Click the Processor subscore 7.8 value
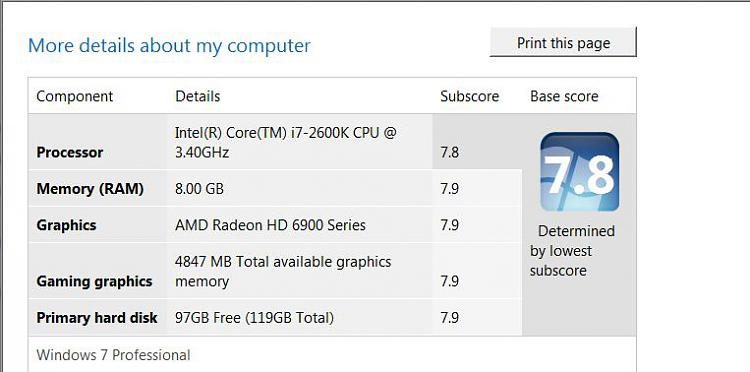The height and width of the screenshot is (372, 750). pyautogui.click(x=450, y=153)
